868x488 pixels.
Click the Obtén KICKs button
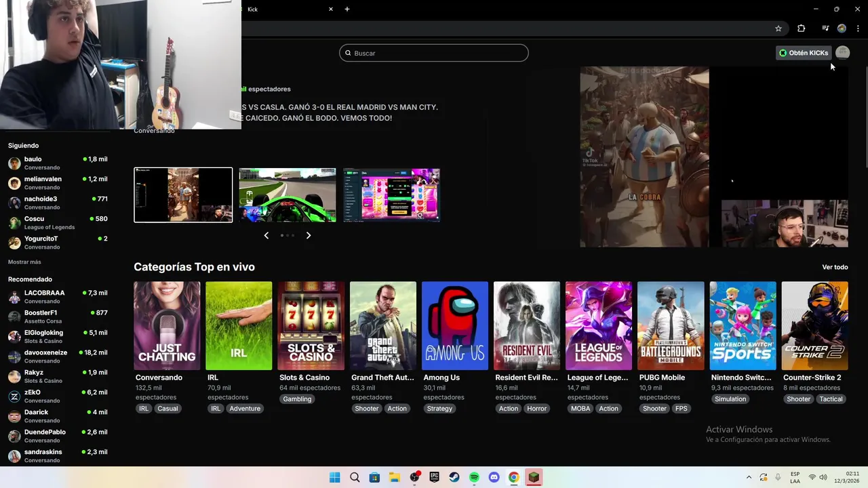(x=804, y=53)
